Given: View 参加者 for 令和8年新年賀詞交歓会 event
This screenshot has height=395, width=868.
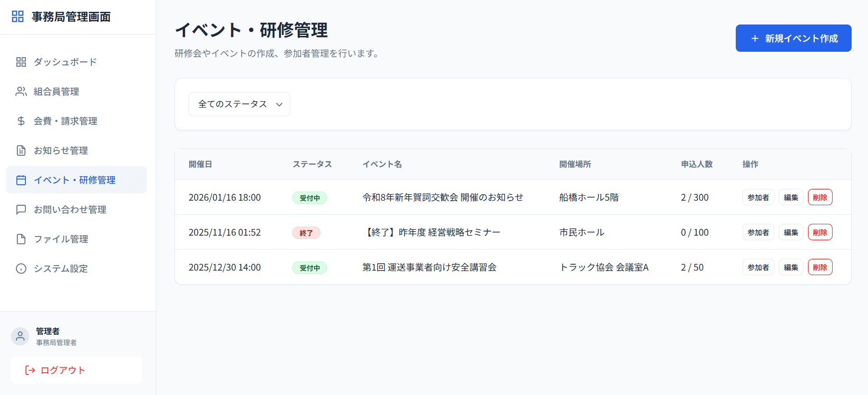Looking at the screenshot, I should pos(758,197).
